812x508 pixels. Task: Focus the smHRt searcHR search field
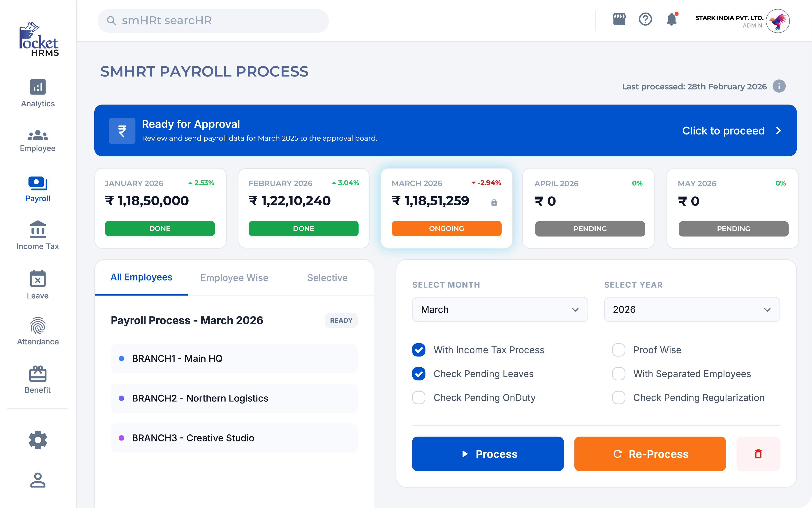point(213,21)
